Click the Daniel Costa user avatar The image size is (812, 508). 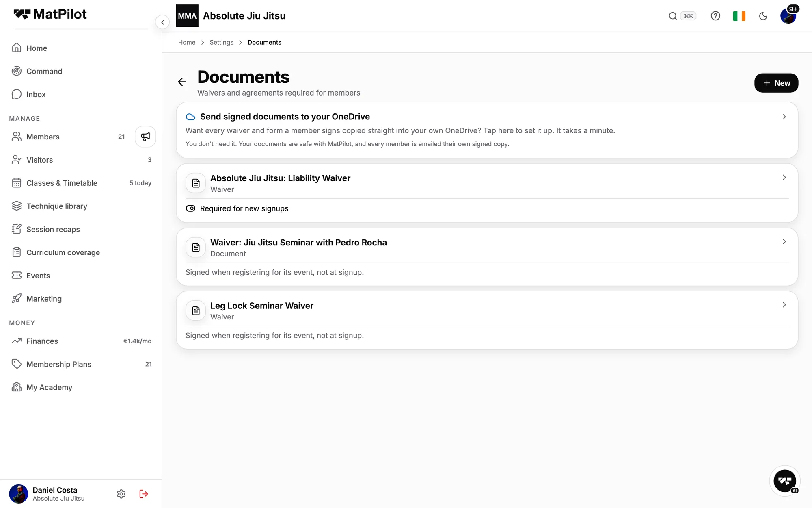pos(19,494)
